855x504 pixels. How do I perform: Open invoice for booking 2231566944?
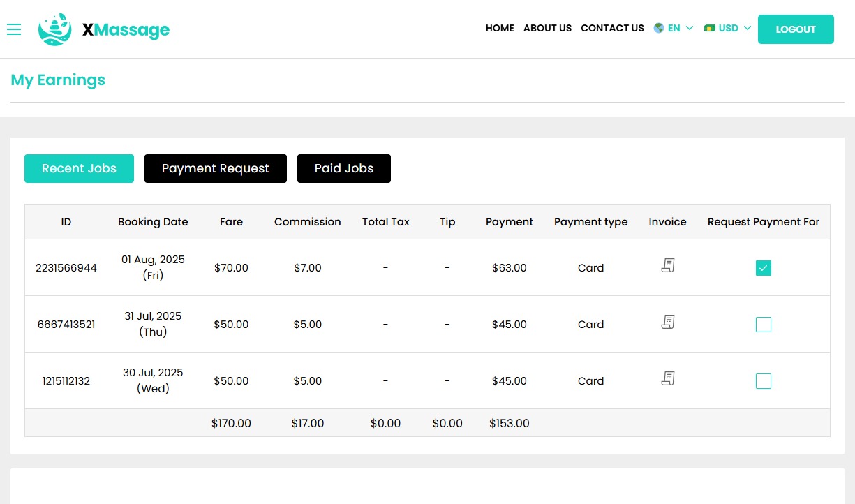pos(668,265)
